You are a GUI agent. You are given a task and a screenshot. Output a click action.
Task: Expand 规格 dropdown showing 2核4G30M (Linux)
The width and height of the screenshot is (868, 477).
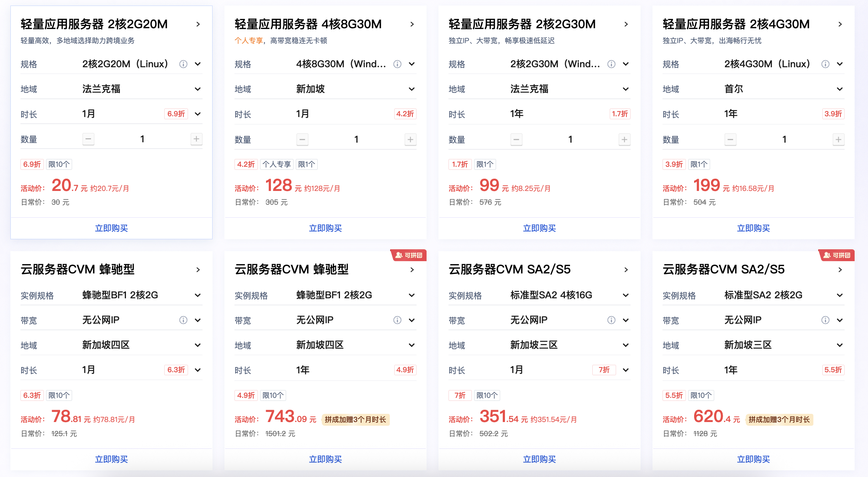(x=840, y=64)
